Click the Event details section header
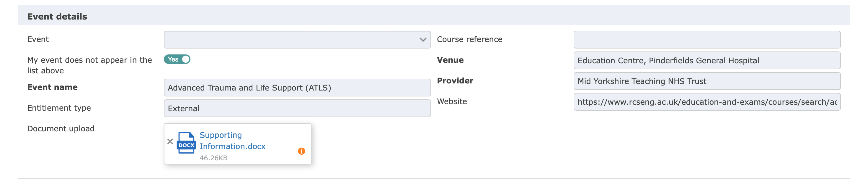 click(x=57, y=17)
